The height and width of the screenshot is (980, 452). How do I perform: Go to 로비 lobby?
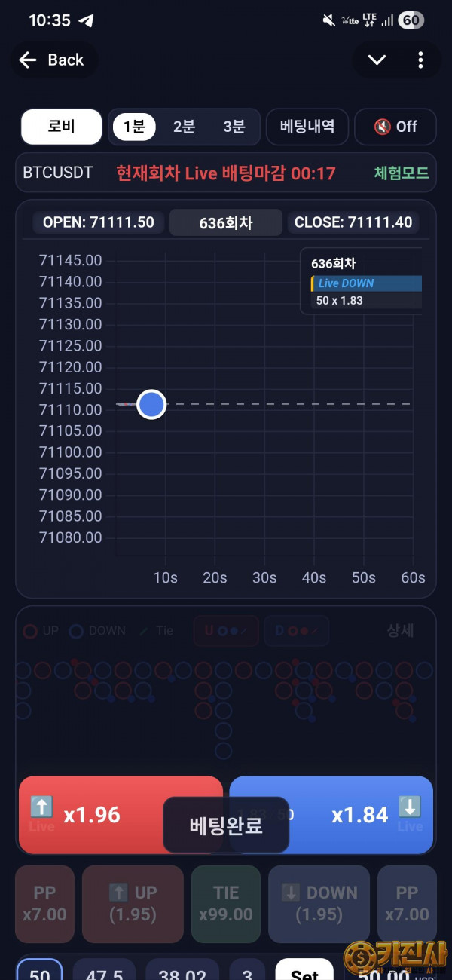61,127
